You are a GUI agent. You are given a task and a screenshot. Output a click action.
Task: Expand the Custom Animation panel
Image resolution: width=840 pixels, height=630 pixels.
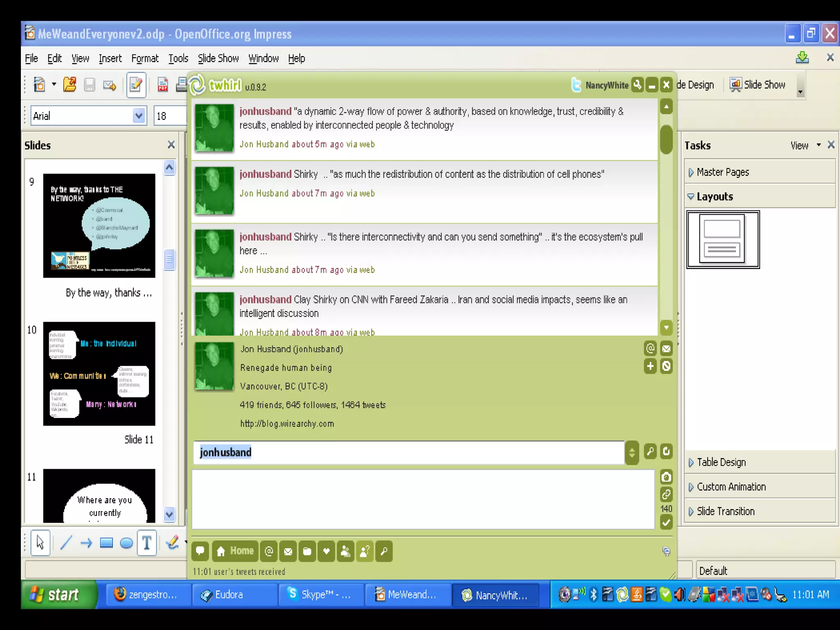[x=731, y=487]
